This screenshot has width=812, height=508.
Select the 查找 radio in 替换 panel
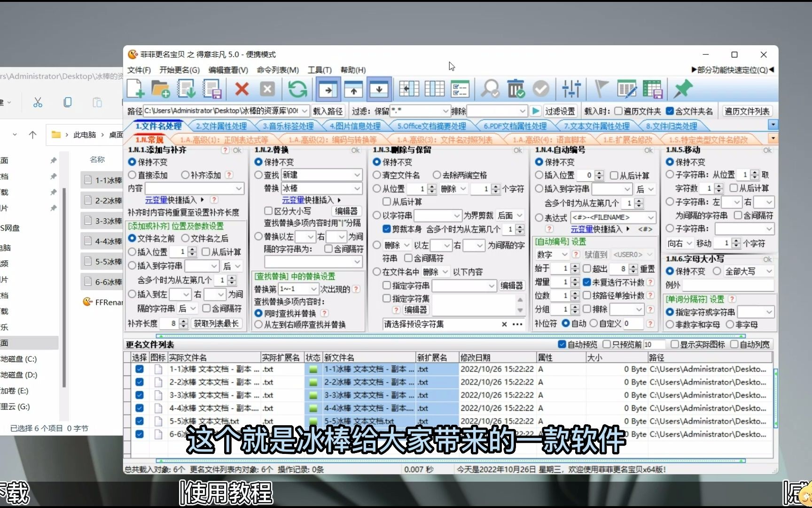coord(258,175)
